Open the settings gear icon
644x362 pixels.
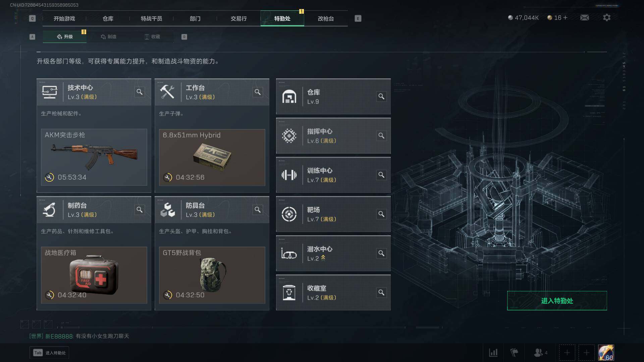(607, 17)
